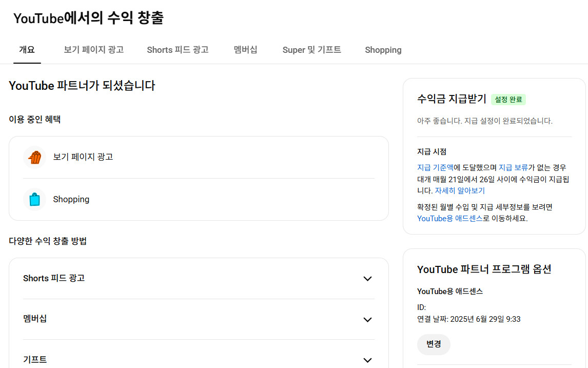Click the bold YouTube용 애드센스 subheading

click(x=450, y=292)
